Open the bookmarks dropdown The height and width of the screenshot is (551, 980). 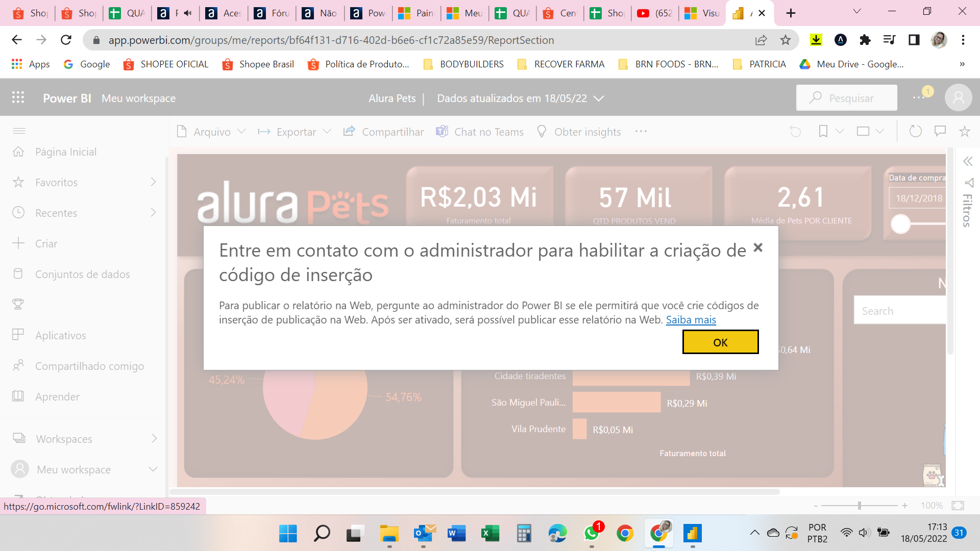(831, 132)
